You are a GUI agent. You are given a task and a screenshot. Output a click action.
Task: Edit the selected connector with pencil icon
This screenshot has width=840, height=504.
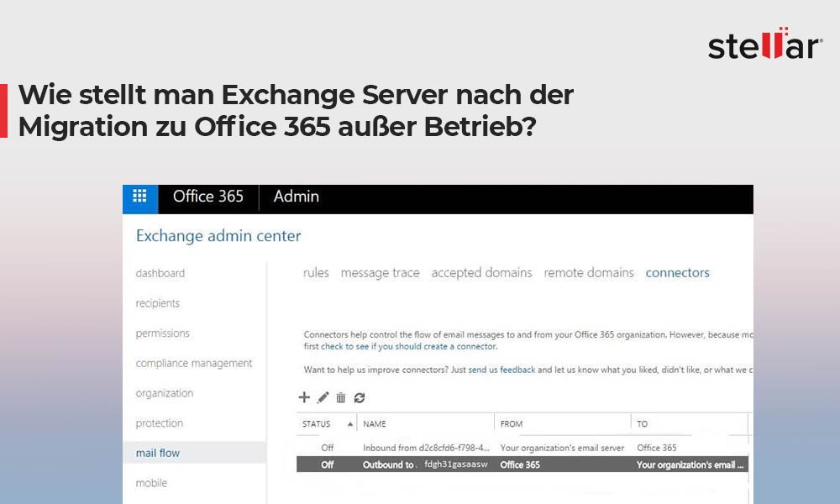point(323,397)
